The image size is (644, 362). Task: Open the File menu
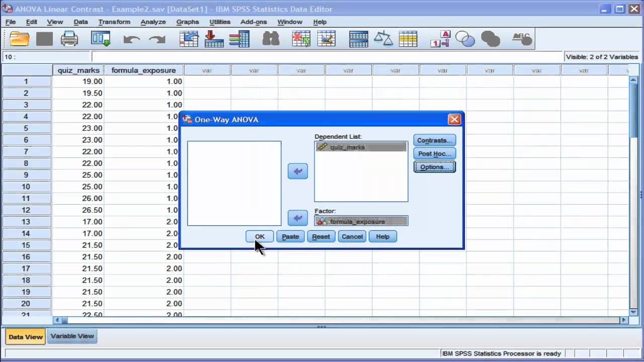click(11, 22)
